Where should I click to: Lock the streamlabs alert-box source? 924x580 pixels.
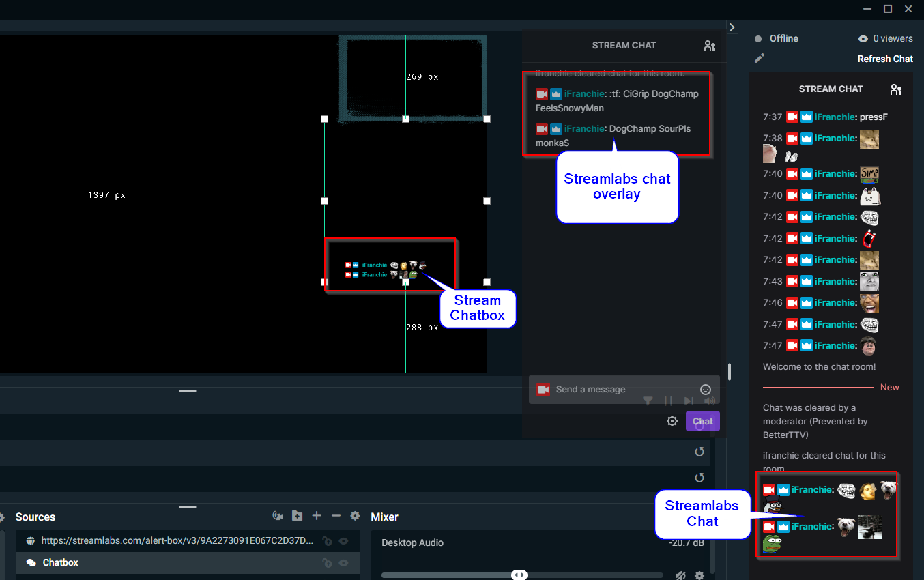point(327,540)
